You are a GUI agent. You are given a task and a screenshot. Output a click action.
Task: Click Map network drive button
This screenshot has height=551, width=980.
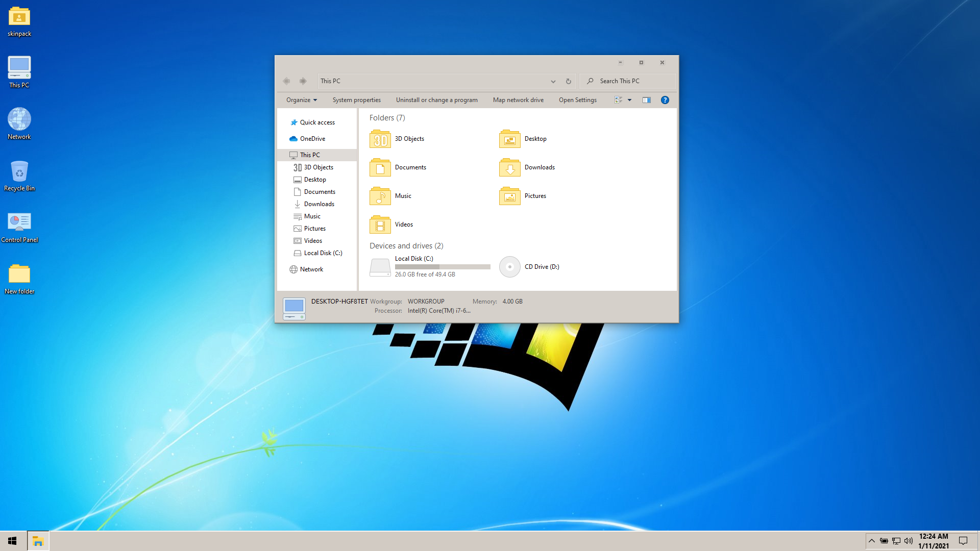tap(518, 100)
